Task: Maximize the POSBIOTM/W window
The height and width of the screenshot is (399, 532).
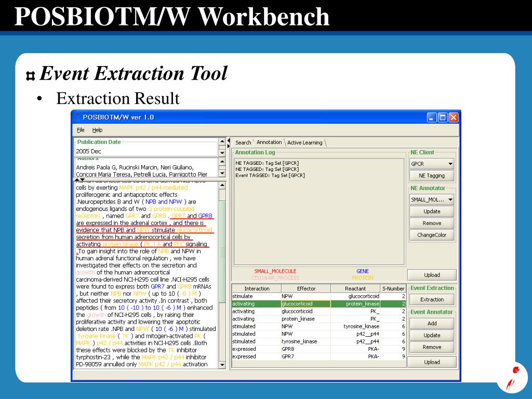Action: tap(443, 117)
